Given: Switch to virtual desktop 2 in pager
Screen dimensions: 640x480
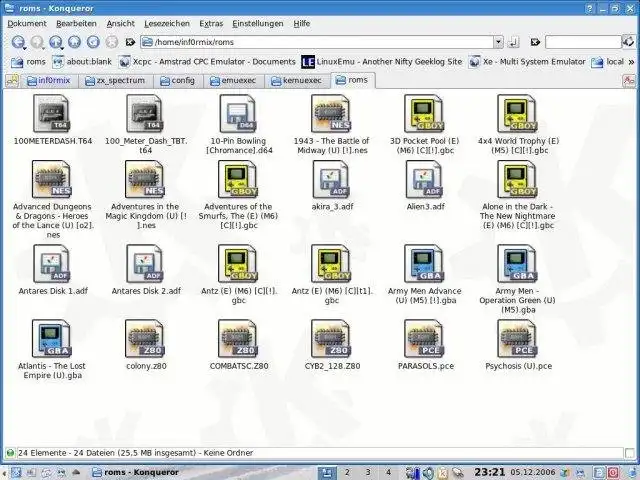Looking at the screenshot, I should (347, 473).
